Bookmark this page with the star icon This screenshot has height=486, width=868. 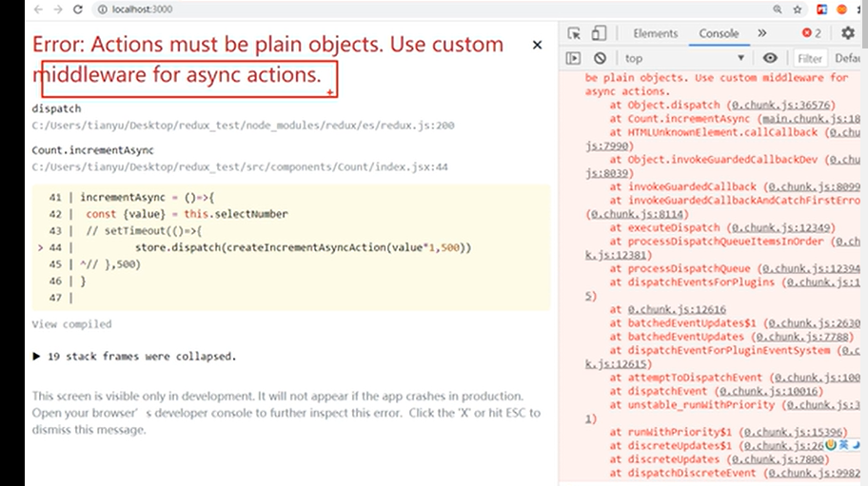pos(798,10)
